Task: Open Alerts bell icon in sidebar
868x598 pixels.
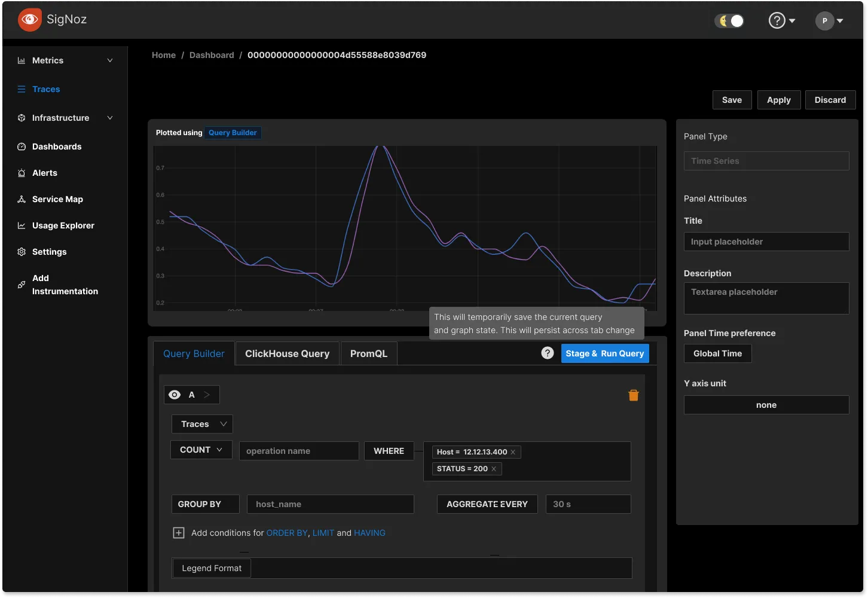Action: 22,173
